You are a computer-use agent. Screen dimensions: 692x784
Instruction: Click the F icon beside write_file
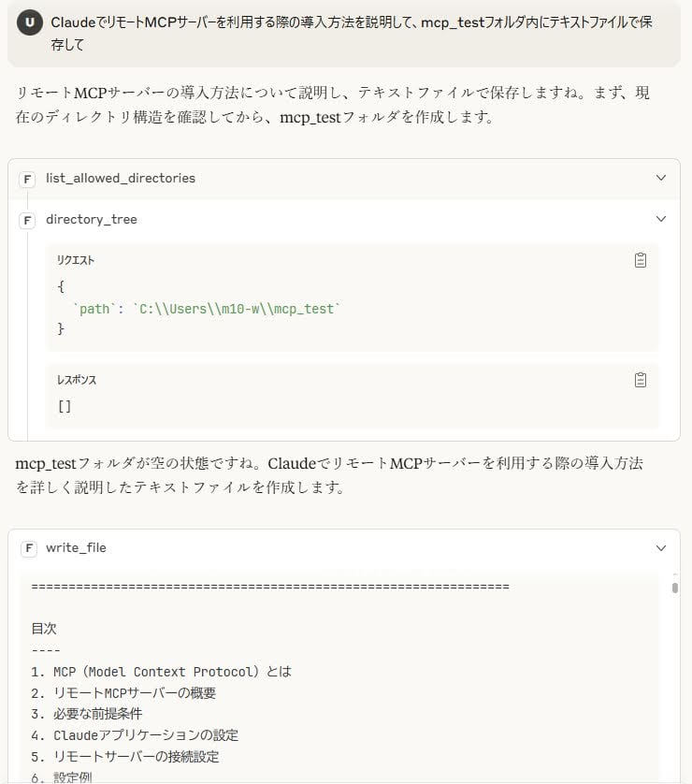click(x=29, y=548)
